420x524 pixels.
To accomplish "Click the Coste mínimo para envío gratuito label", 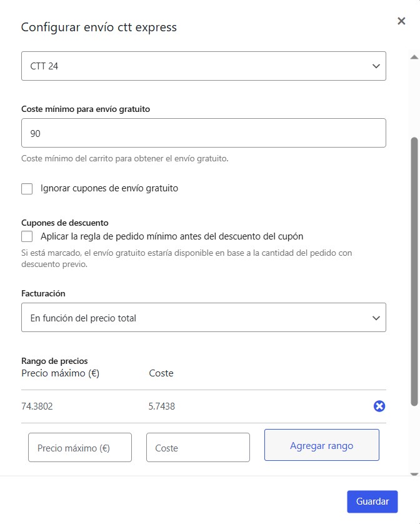I will 86,109.
